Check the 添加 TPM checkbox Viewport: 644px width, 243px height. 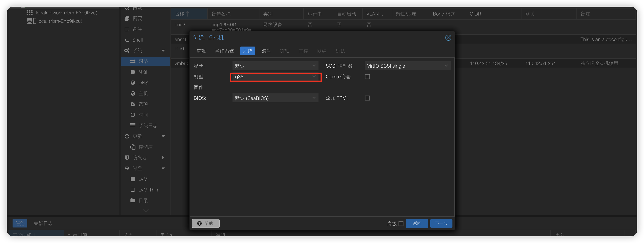pos(367,98)
